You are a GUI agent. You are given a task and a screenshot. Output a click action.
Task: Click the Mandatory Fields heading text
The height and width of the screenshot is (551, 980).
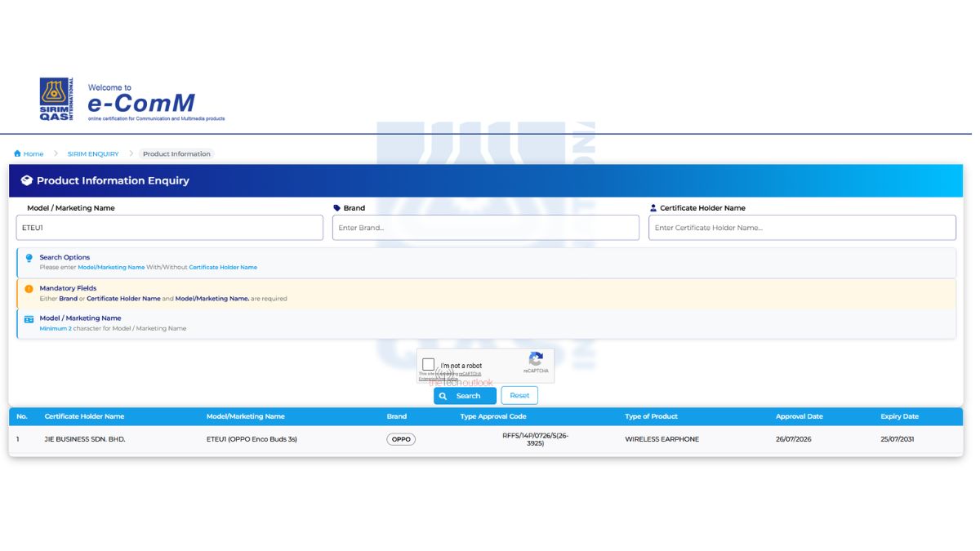(68, 288)
